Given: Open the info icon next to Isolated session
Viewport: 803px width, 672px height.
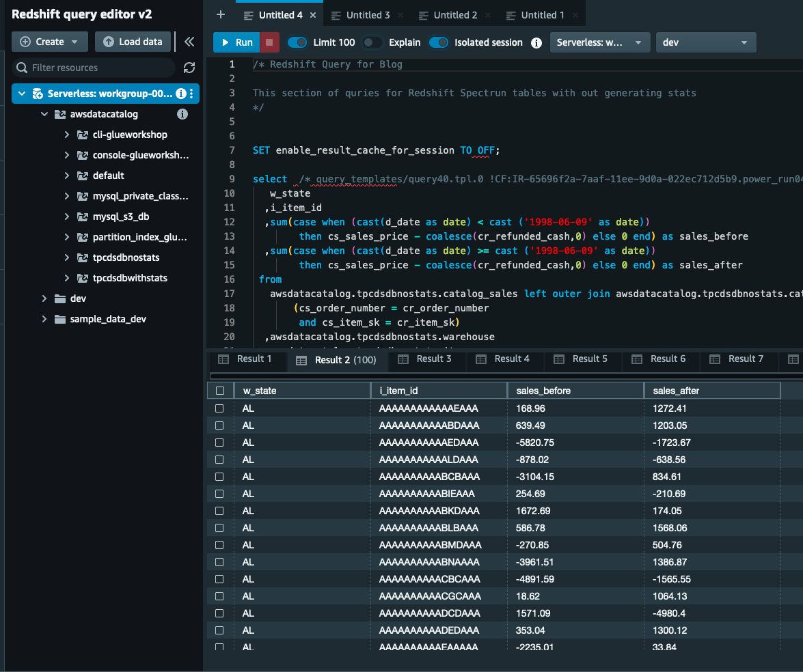Looking at the screenshot, I should click(x=536, y=42).
